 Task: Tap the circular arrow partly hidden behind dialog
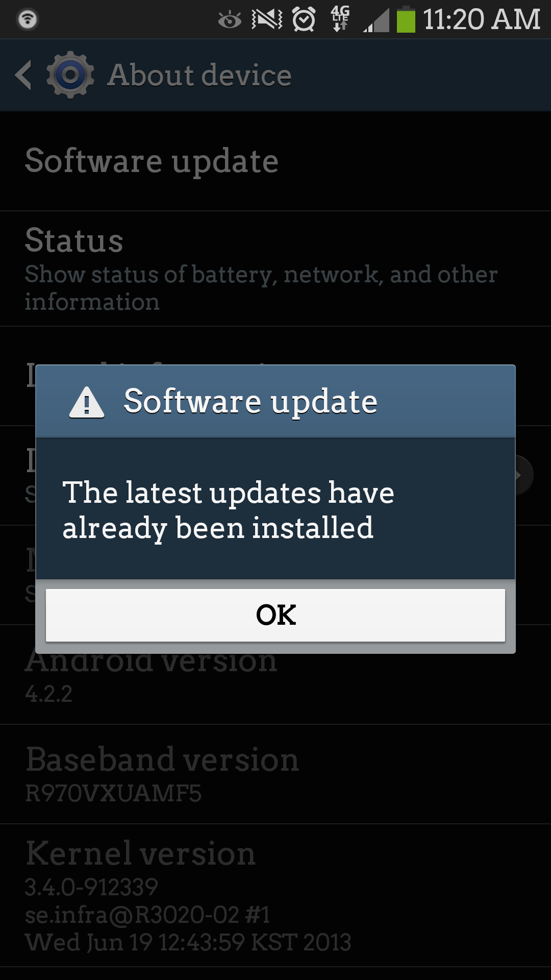[524, 475]
